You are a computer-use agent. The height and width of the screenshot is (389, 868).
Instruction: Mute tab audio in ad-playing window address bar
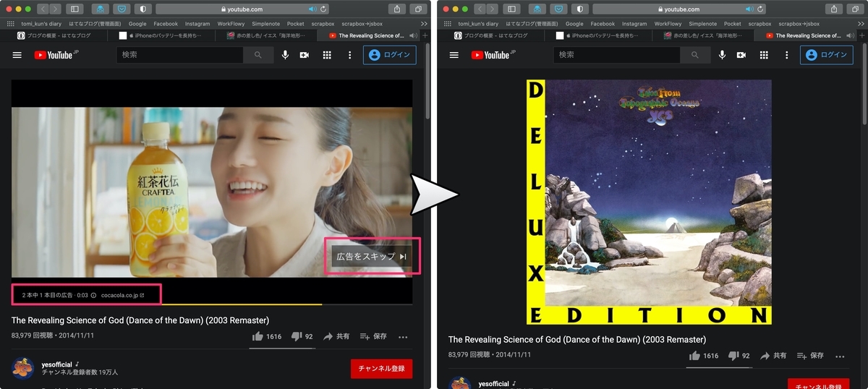(x=312, y=9)
